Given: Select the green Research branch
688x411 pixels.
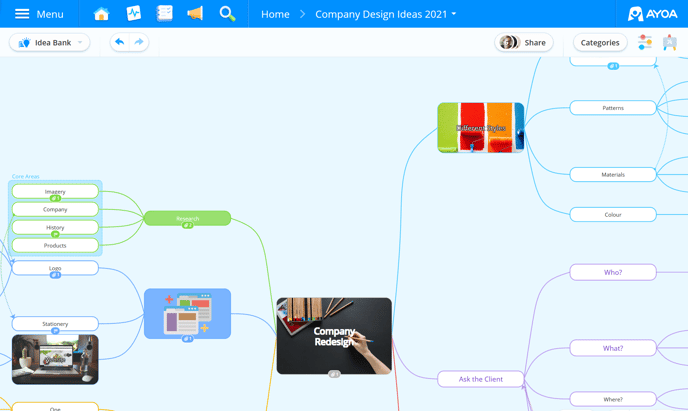Looking at the screenshot, I should (x=187, y=218).
